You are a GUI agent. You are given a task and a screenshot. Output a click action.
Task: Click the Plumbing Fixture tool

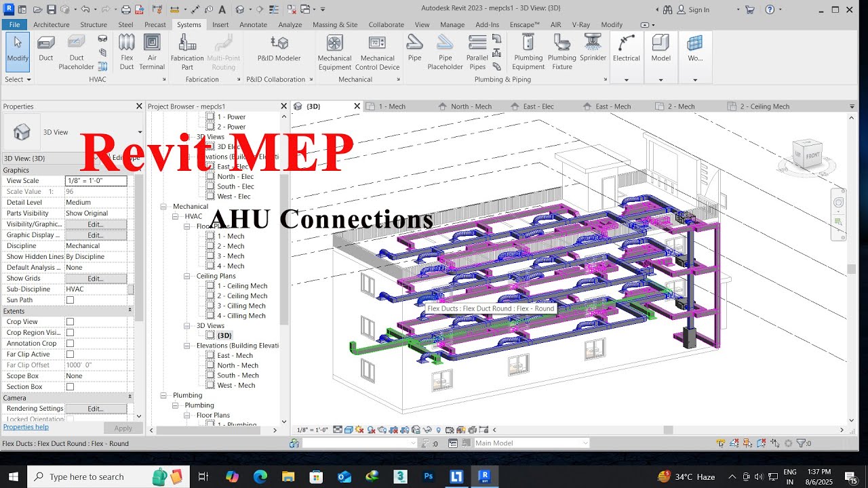[562, 52]
